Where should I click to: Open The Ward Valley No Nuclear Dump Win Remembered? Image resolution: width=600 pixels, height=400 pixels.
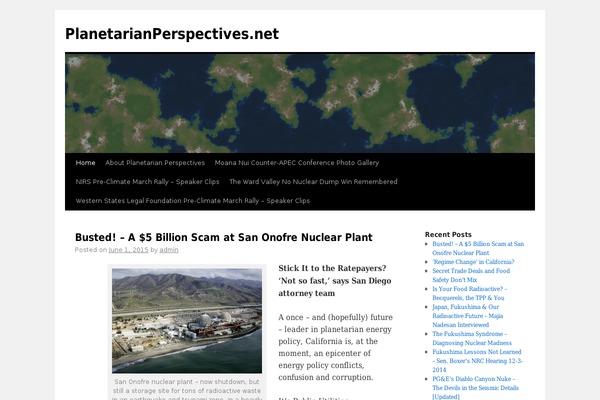pos(313,182)
